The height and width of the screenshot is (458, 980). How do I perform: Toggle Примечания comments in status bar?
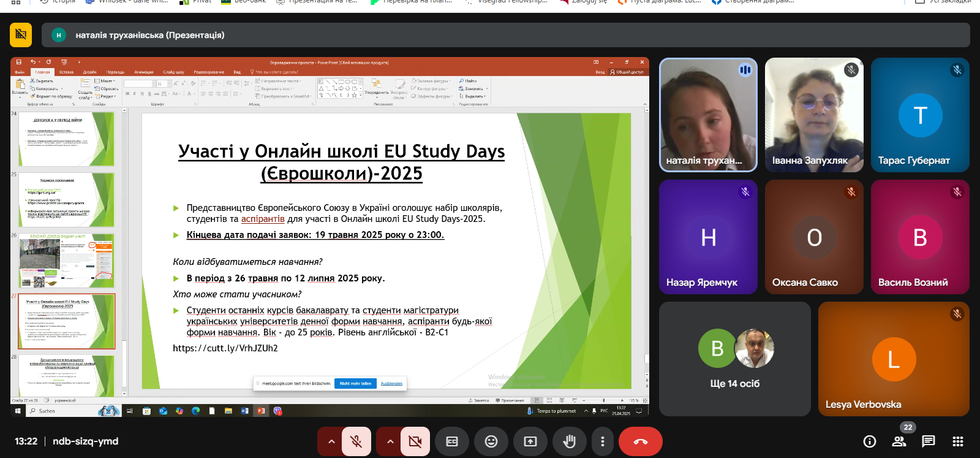[510, 400]
